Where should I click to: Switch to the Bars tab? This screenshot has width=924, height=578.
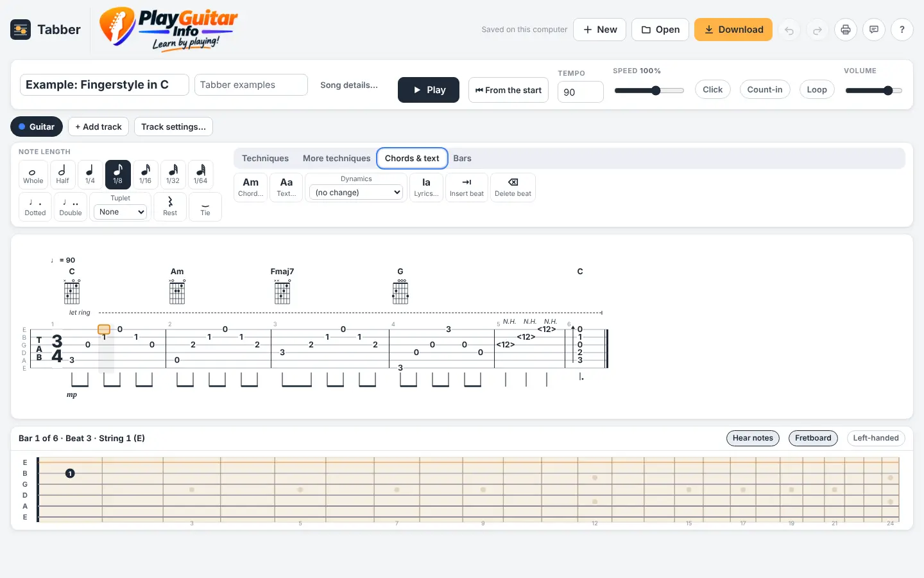point(462,158)
